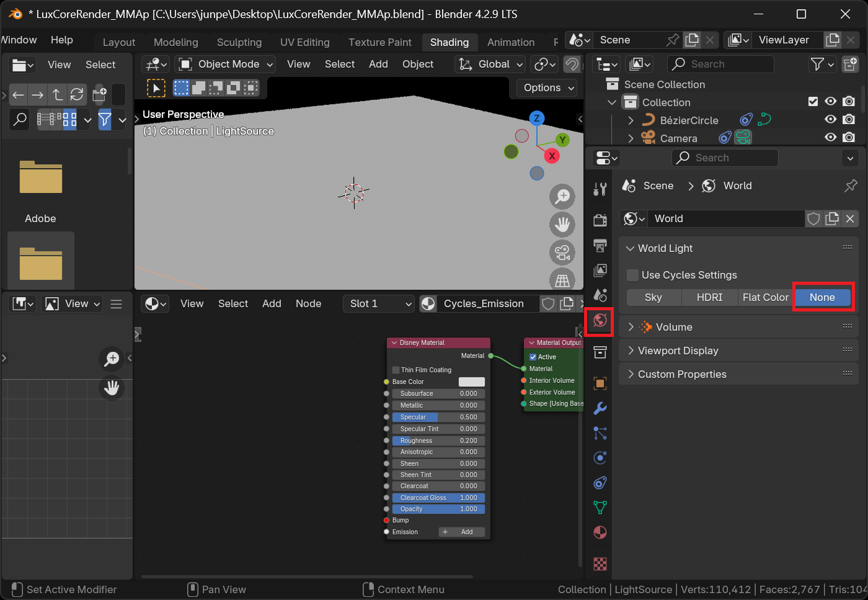This screenshot has height=600, width=868.
Task: Hide BézierCircle using its eye icon
Action: (830, 120)
